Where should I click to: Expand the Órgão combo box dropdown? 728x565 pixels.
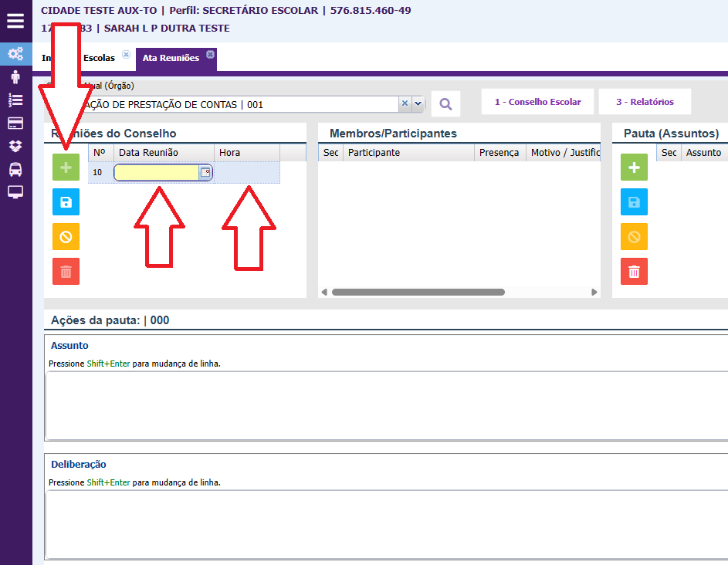point(418,103)
